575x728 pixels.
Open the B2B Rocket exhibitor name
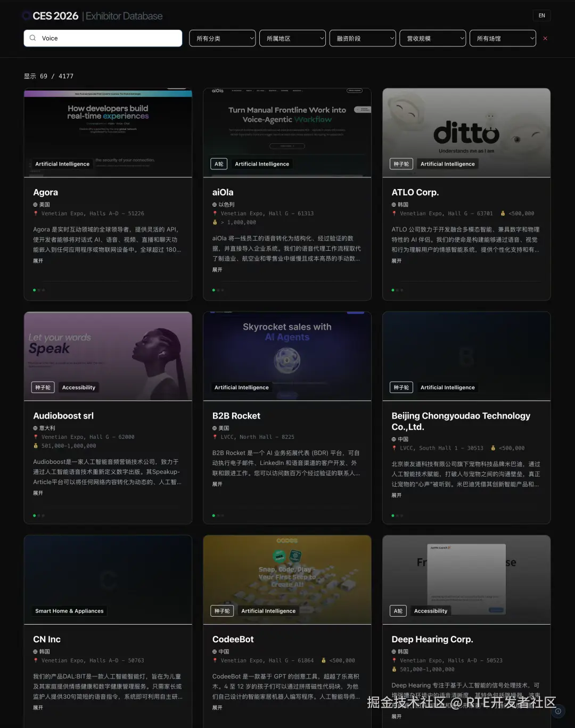click(236, 416)
